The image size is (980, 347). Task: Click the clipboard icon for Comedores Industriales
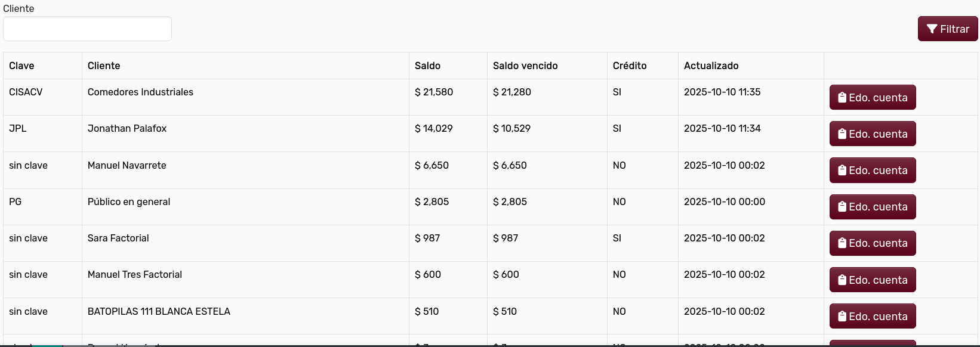843,97
